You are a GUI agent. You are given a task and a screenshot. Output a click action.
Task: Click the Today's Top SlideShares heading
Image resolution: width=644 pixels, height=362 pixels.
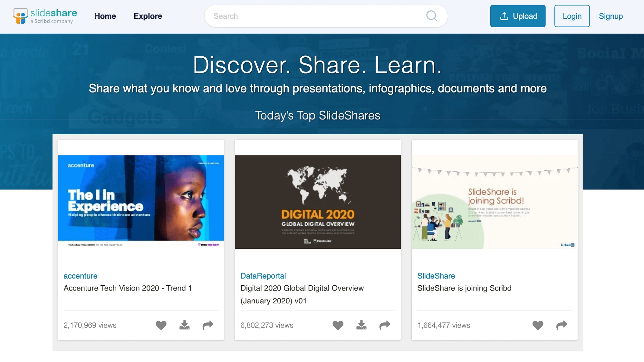coord(318,115)
